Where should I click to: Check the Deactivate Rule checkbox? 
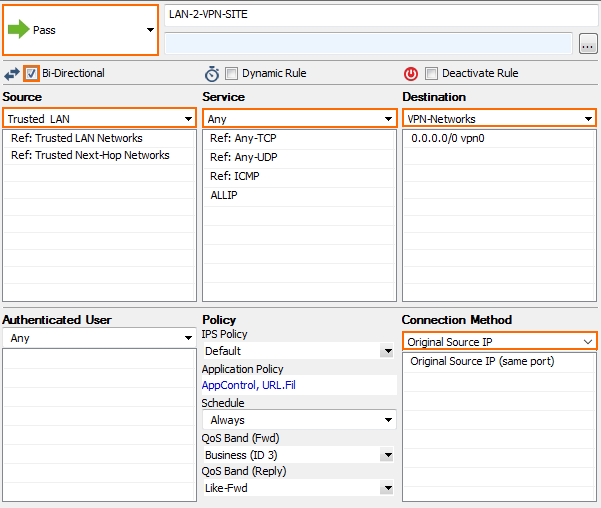pos(431,73)
